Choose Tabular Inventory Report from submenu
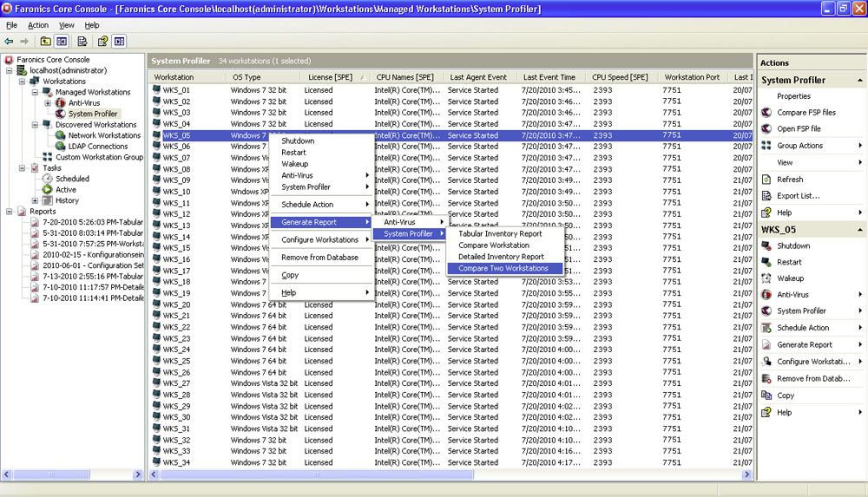 point(500,233)
